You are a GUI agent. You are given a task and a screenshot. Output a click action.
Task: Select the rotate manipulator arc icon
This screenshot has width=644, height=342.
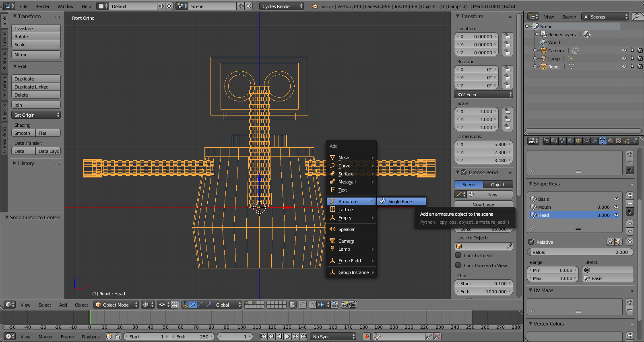pyautogui.click(x=201, y=305)
